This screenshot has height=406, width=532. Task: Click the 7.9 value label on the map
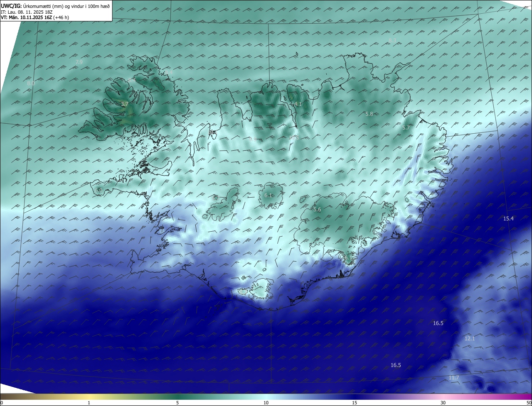(x=79, y=62)
